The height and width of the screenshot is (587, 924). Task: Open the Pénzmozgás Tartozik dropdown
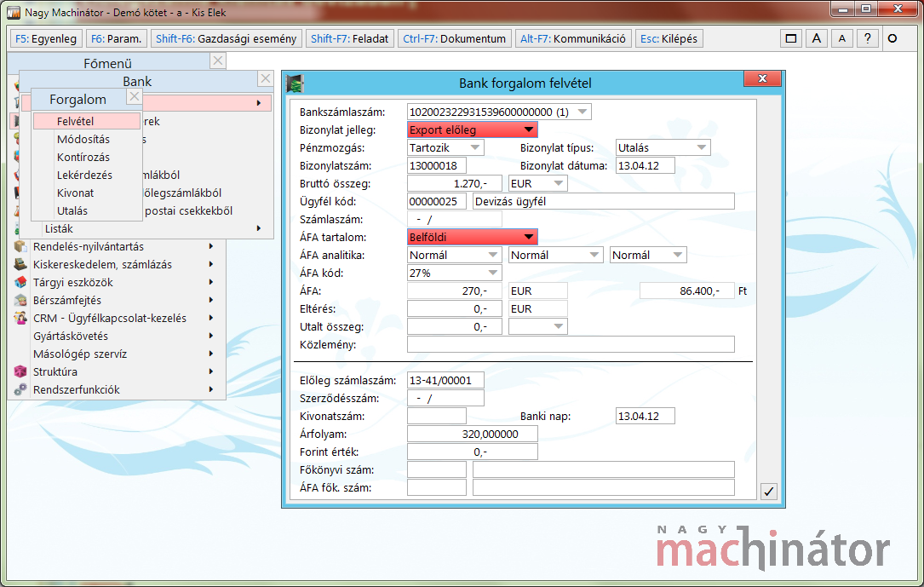475,148
